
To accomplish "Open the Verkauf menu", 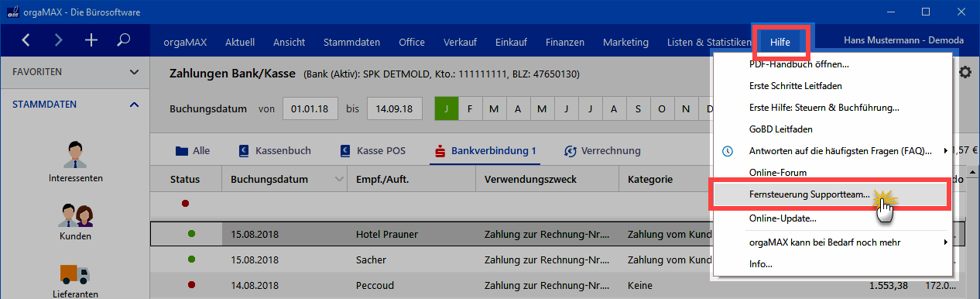I will (x=461, y=42).
